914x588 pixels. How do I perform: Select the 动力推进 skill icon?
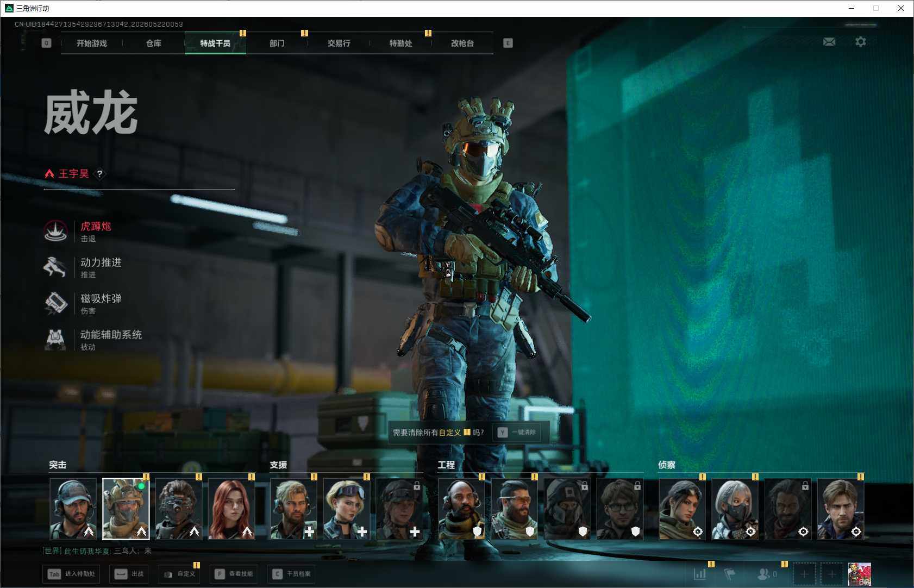click(x=55, y=267)
